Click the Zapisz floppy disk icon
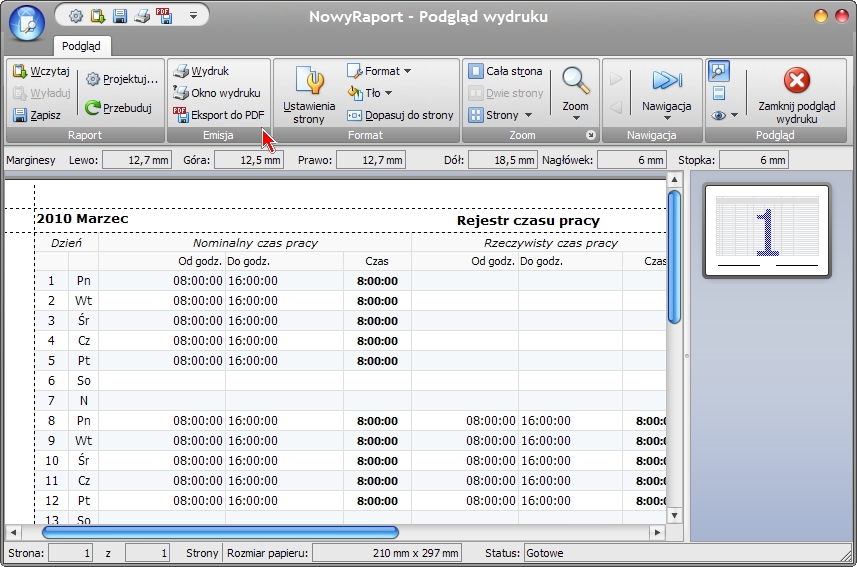The height and width of the screenshot is (567, 857). click(20, 115)
